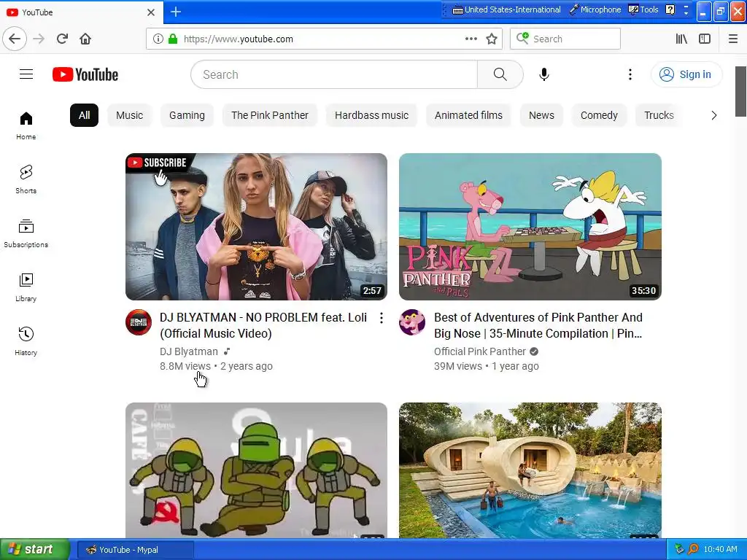Open the Pink Panther compilation thumbnail
This screenshot has width=747, height=560.
(530, 227)
